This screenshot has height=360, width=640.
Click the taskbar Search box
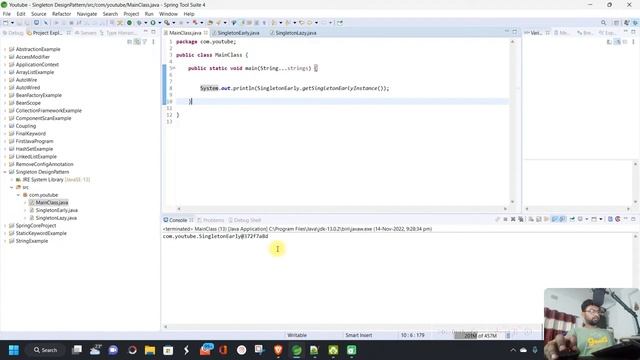[x=45, y=350]
